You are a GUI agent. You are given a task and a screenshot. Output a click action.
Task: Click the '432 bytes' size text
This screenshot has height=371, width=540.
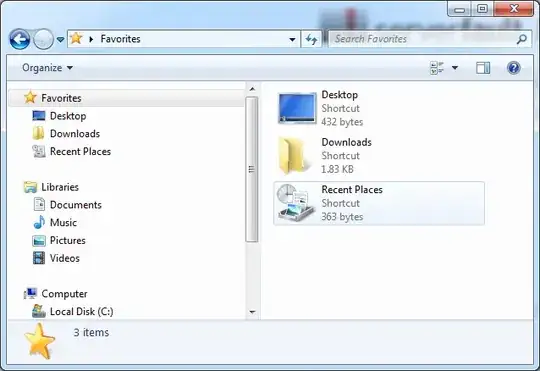point(342,122)
